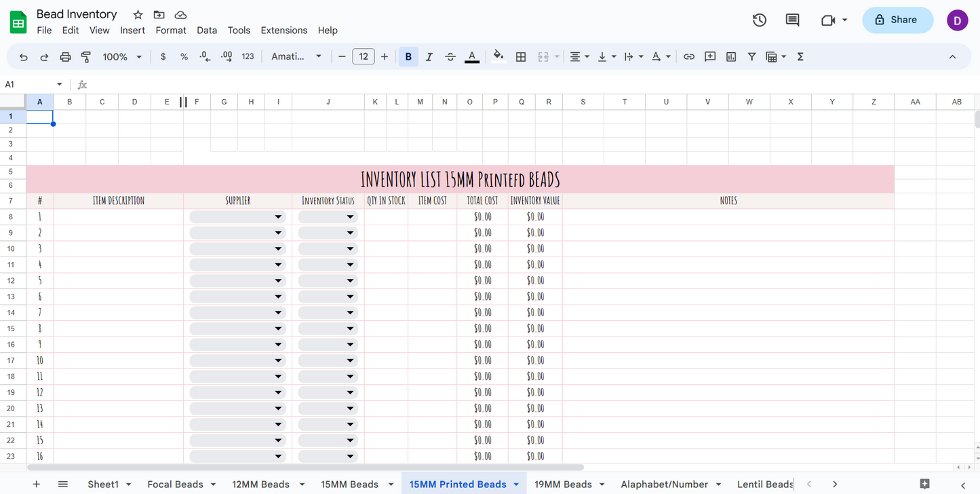Click the redo icon

click(44, 57)
